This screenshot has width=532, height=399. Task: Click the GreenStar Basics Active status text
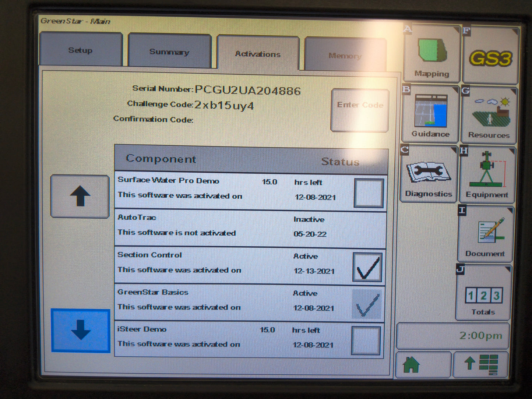[x=305, y=293]
